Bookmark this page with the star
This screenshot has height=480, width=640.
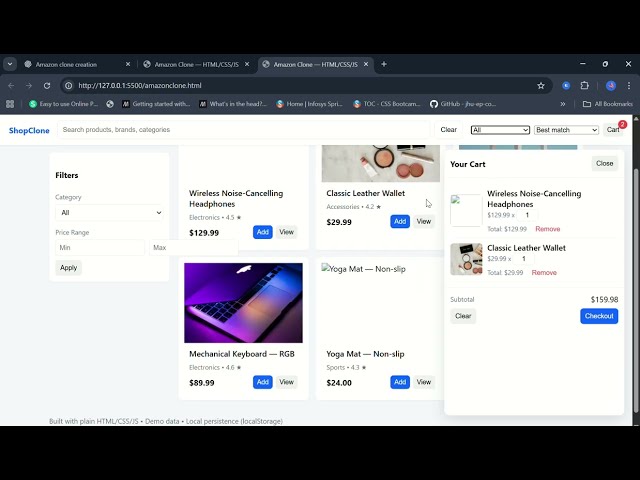(541, 86)
